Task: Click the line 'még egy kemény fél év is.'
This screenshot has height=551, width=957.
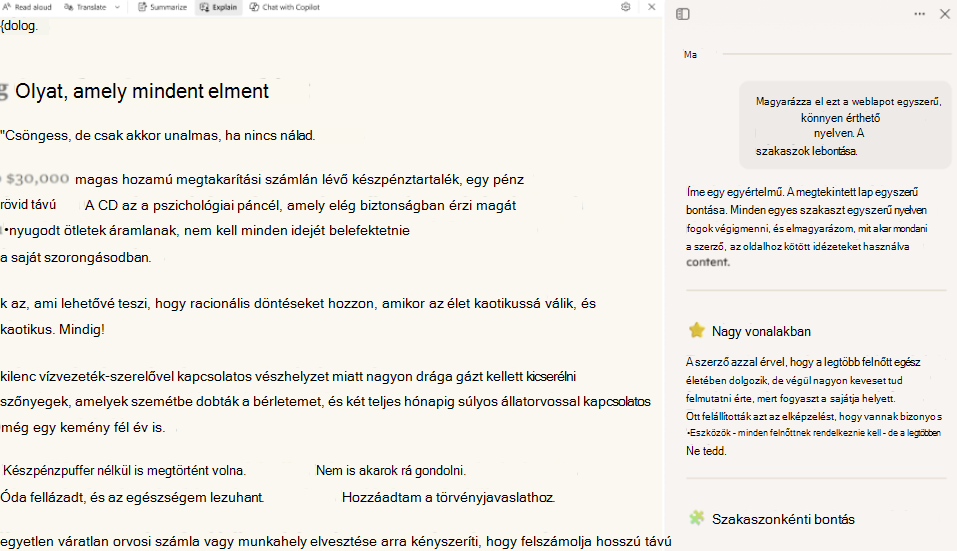Action: point(82,428)
